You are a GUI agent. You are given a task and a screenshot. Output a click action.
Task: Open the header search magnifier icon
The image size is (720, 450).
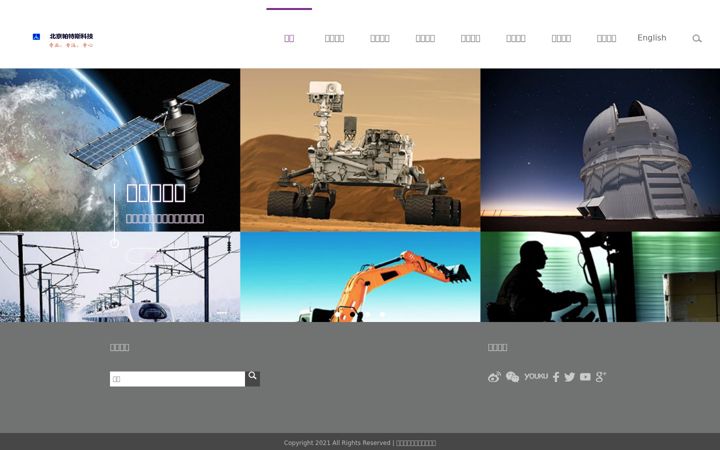[x=697, y=39]
